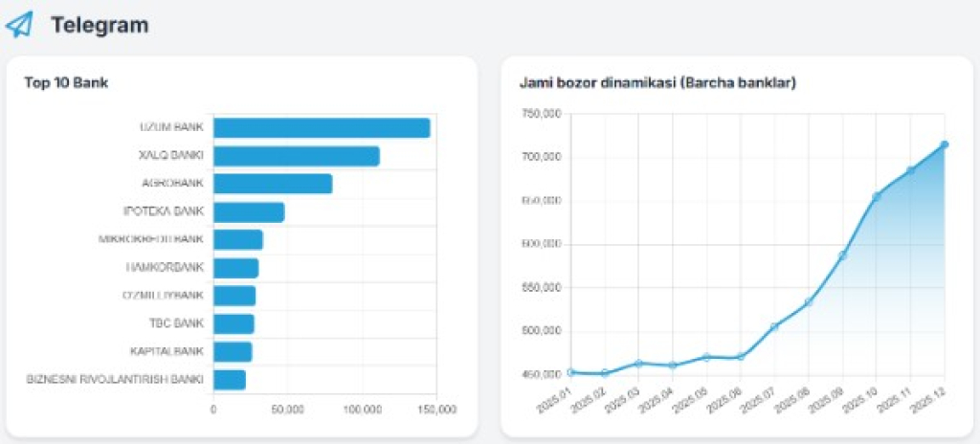Click the KAPITAL BANK bar
Viewport: 980px width, 444px height.
tap(233, 352)
